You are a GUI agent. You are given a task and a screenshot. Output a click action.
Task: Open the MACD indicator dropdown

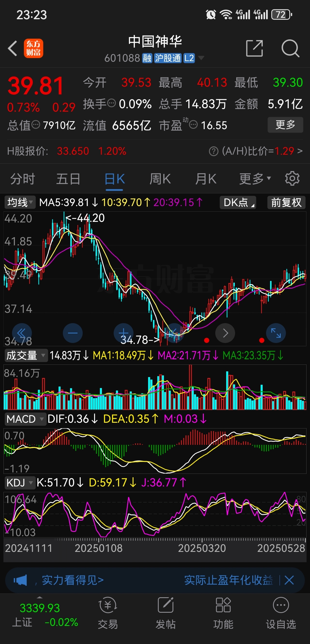pos(25,419)
